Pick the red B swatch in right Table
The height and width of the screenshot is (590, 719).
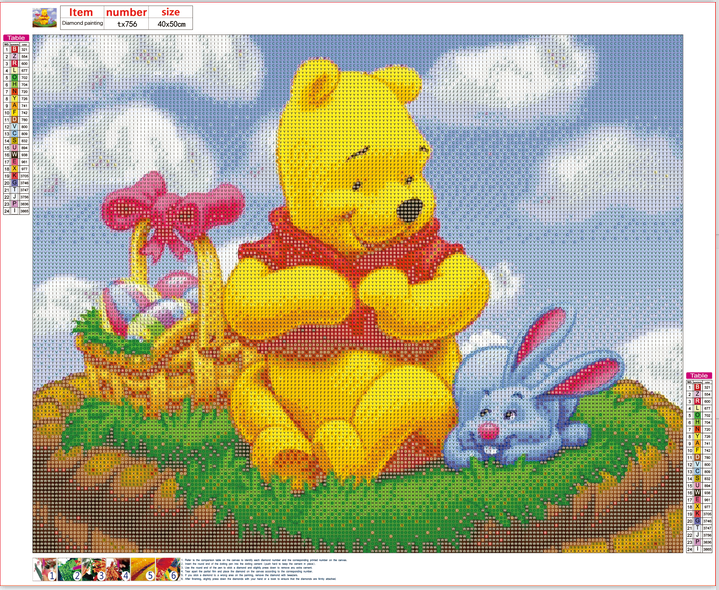click(x=698, y=389)
